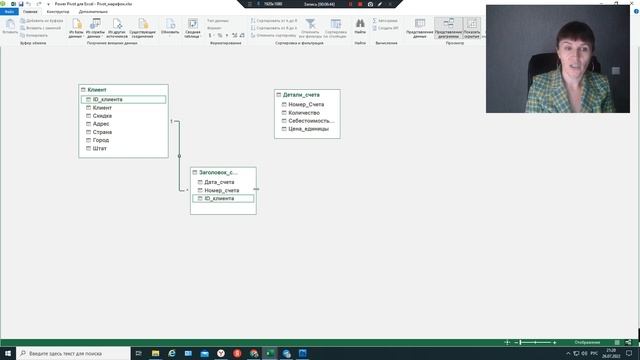Open the Файл tab

click(9, 12)
